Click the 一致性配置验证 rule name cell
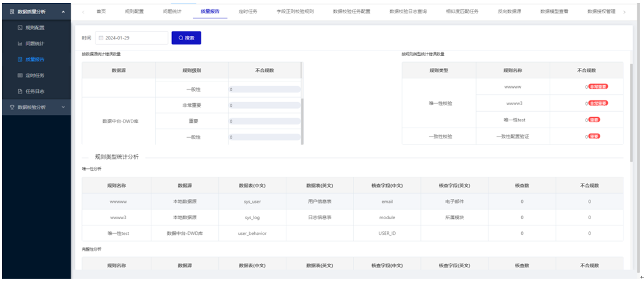The height and width of the screenshot is (283, 644). coord(513,136)
